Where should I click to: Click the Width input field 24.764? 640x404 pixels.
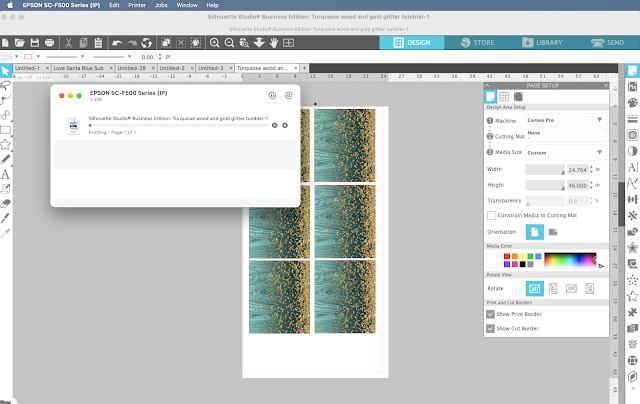pyautogui.click(x=577, y=169)
